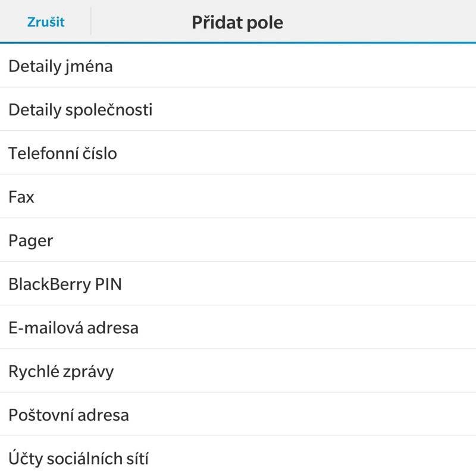Tap the Přidat pole title bar
This screenshot has width=476, height=476.
238,21
